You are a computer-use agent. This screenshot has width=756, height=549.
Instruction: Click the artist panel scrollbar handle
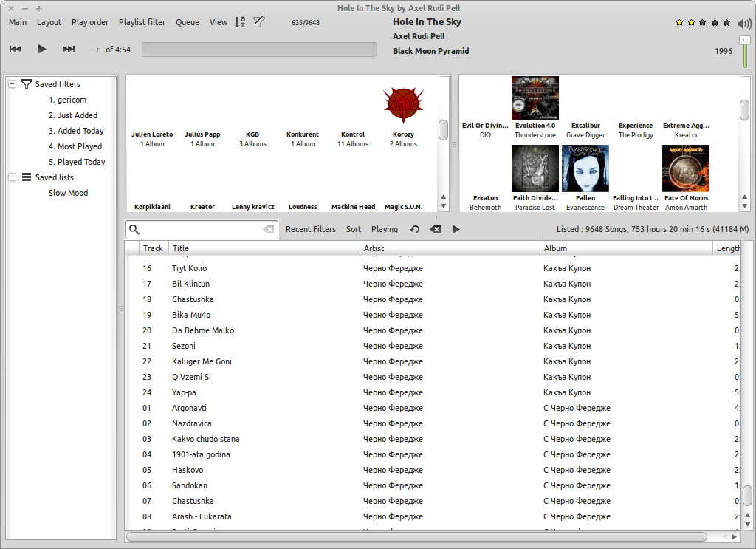click(444, 130)
